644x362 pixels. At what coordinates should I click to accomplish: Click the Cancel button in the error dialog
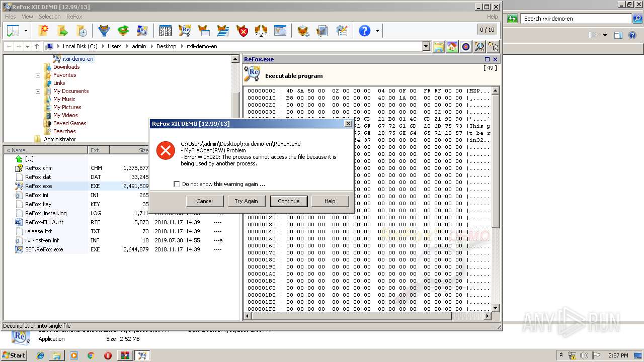(x=204, y=201)
